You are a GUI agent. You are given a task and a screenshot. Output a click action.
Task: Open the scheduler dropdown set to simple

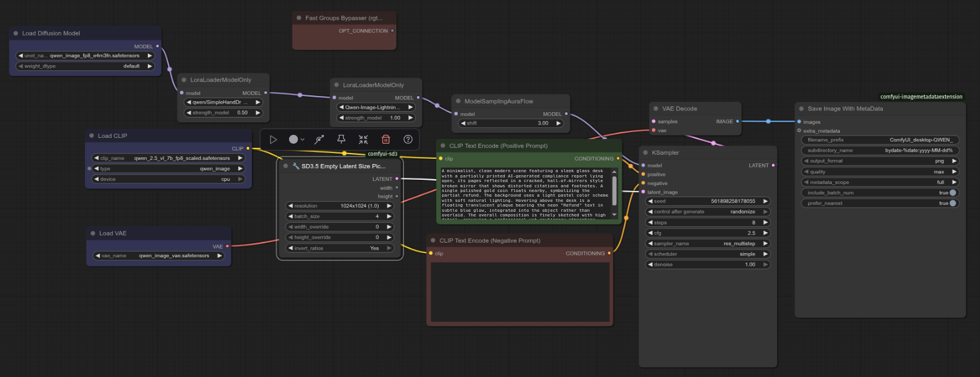click(708, 254)
